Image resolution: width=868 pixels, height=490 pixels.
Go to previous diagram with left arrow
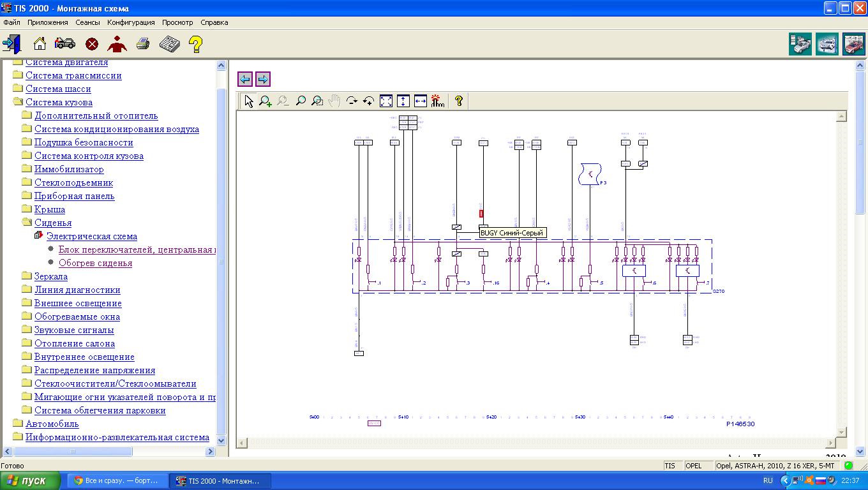click(x=245, y=79)
